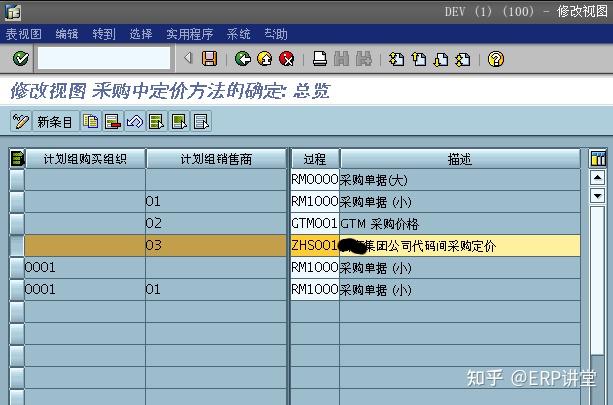Open the 选择 menu
Screen dimensions: 613x405
click(x=141, y=34)
